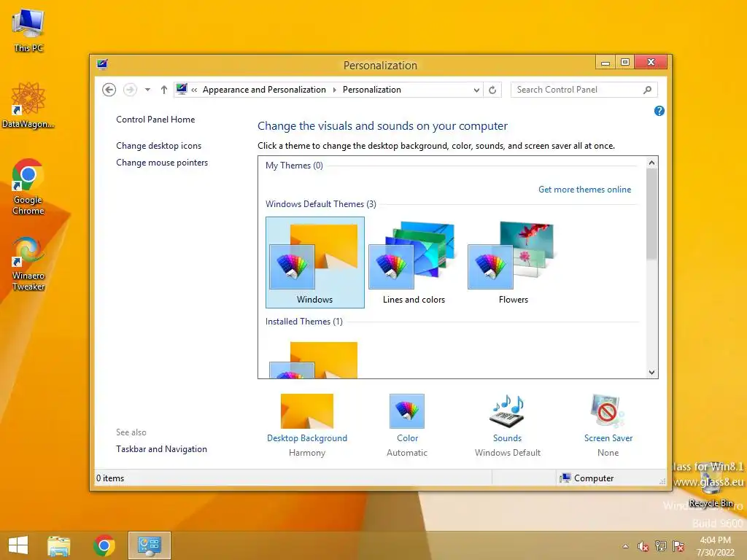
Task: Click the Personalization breadcrumb in address bar
Action: click(371, 90)
